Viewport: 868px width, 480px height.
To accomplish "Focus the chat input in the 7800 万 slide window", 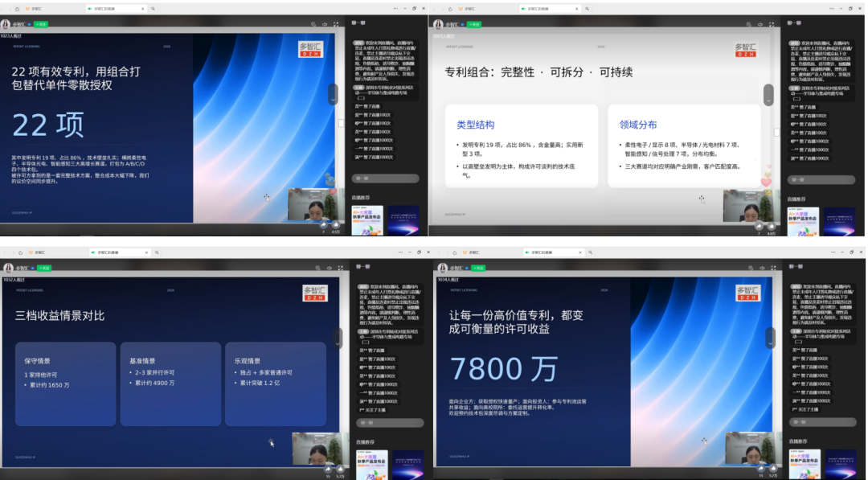I will 822,422.
